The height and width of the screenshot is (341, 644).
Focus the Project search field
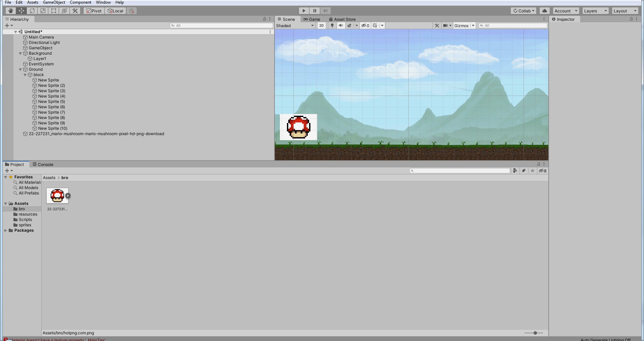460,171
